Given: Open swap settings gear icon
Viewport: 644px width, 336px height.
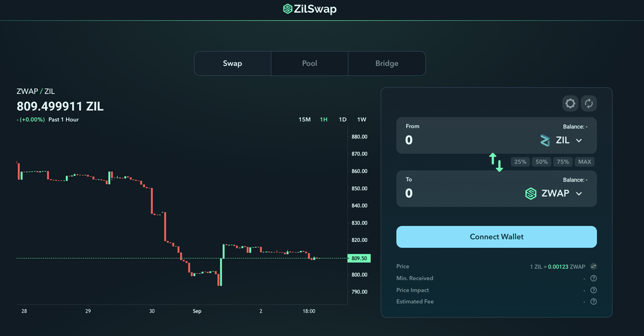Looking at the screenshot, I should point(570,103).
